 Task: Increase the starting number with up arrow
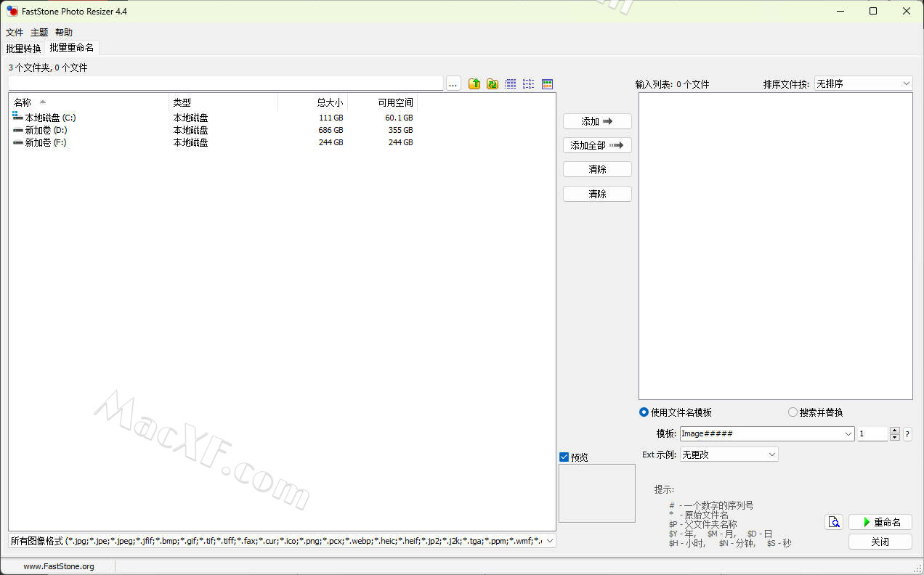(x=895, y=431)
